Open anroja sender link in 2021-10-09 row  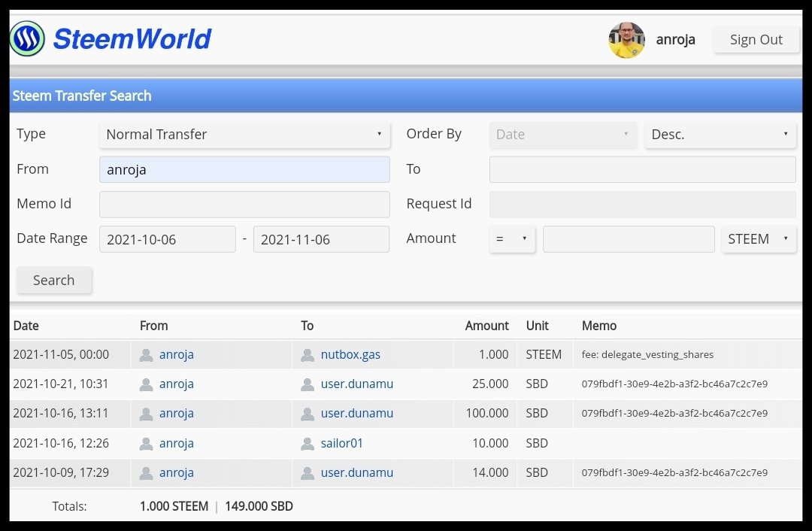click(x=177, y=473)
